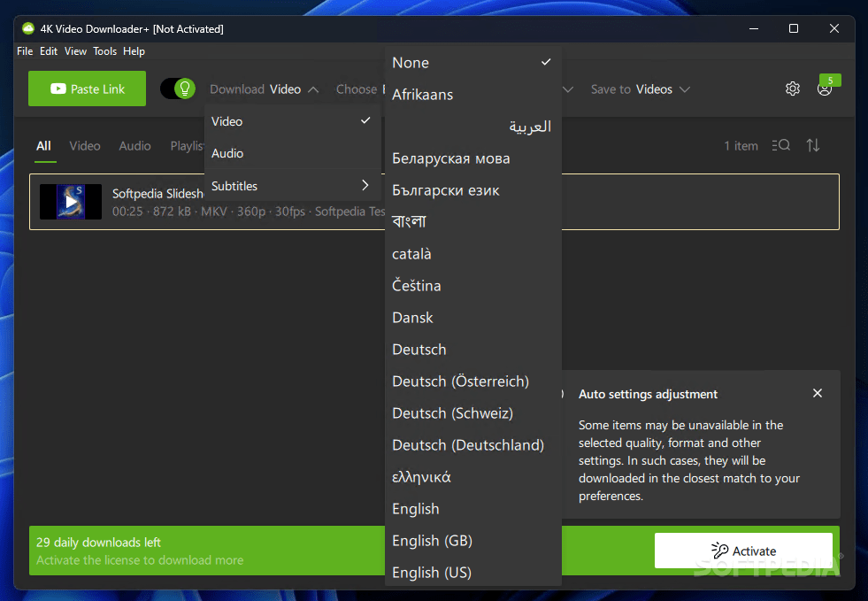Click the '1 item' counter text
Viewport: 868px width, 601px height.
point(741,146)
